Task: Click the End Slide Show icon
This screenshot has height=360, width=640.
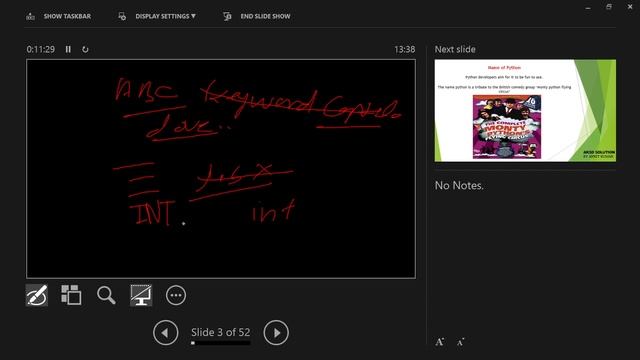Action: 227,16
